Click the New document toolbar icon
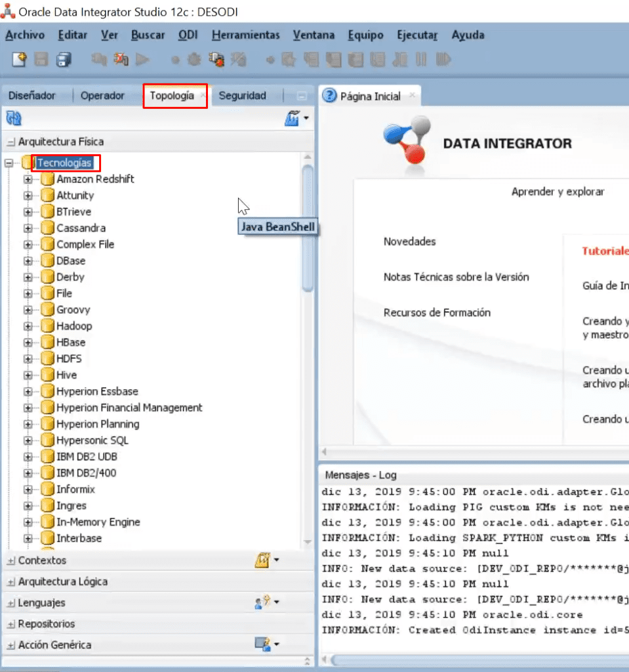 click(19, 60)
